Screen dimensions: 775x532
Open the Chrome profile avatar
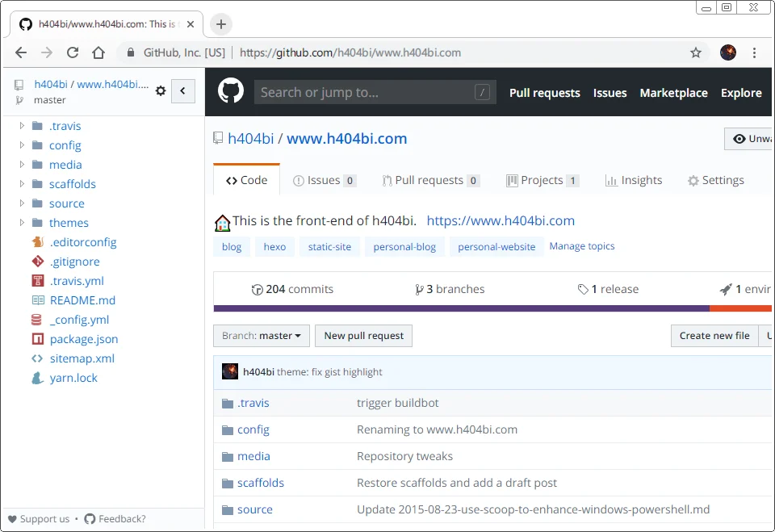tap(727, 52)
